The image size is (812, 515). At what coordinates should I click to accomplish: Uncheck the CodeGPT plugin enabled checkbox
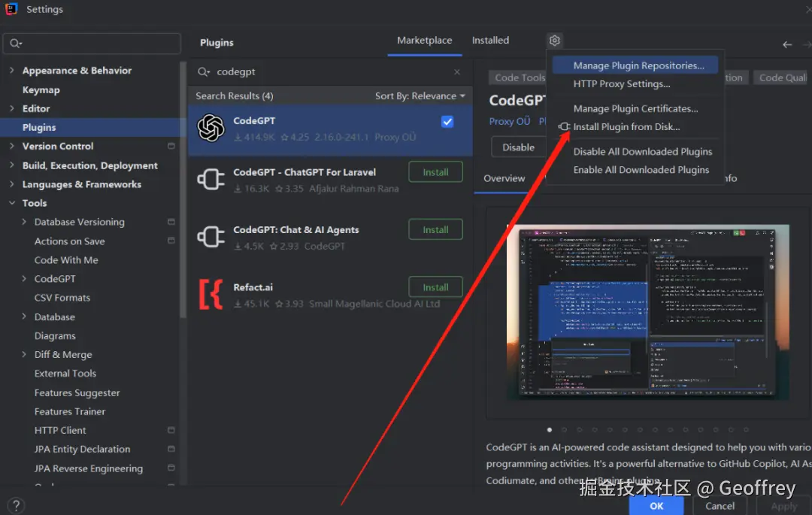tap(447, 122)
